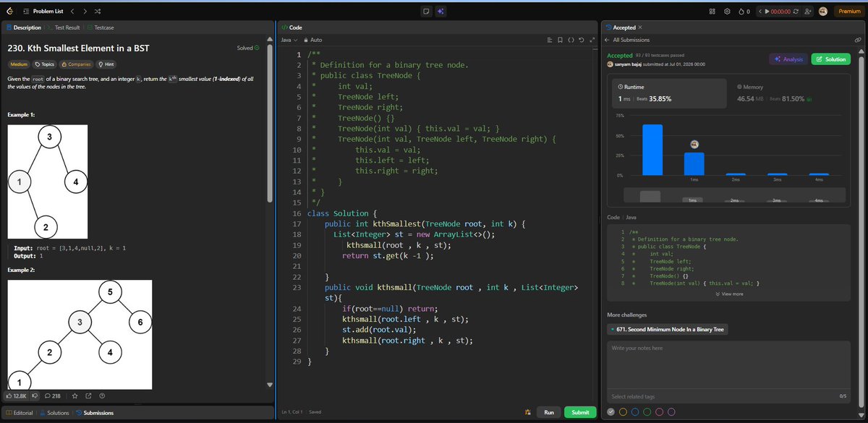The width and height of the screenshot is (868, 423).
Task: Select the Accepted tab
Action: click(620, 27)
